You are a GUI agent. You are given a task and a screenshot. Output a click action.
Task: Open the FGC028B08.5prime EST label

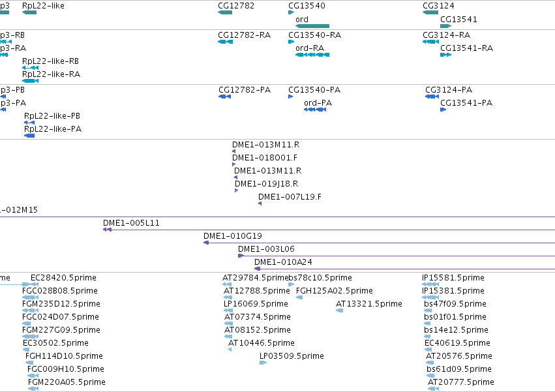pyautogui.click(x=60, y=291)
